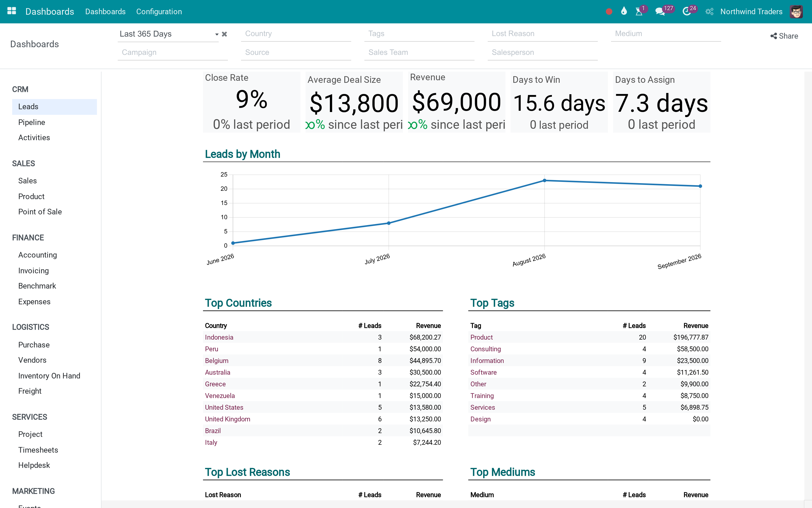This screenshot has height=508, width=812.
Task: Open the Project dashboard
Action: pyautogui.click(x=54, y=434)
